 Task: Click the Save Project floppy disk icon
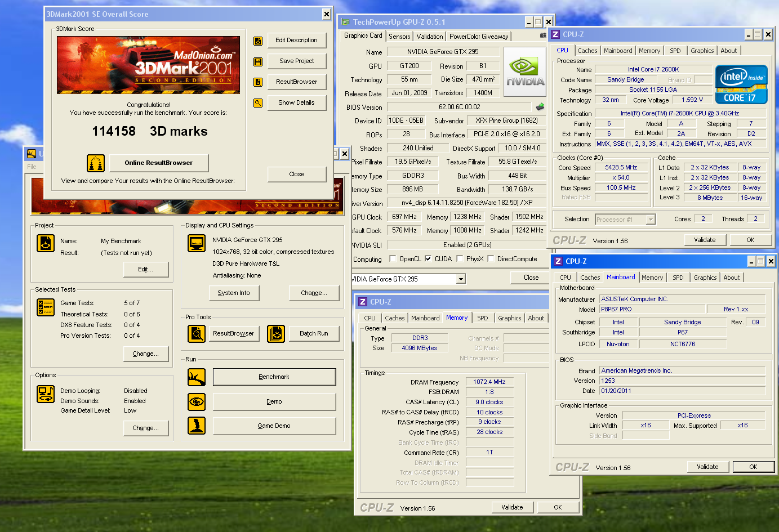[x=258, y=61]
